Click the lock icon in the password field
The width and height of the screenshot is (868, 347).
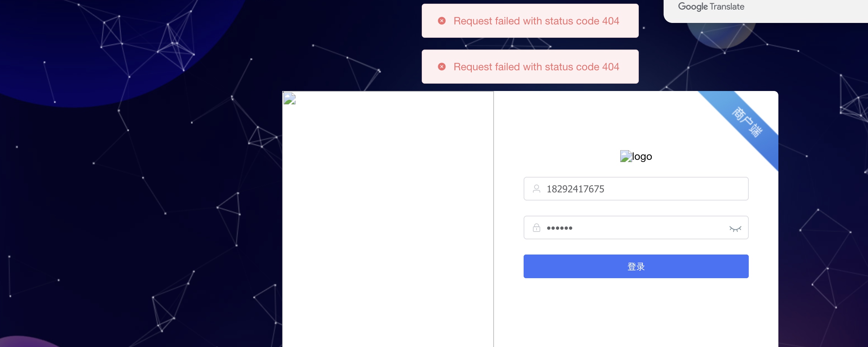pyautogui.click(x=536, y=228)
